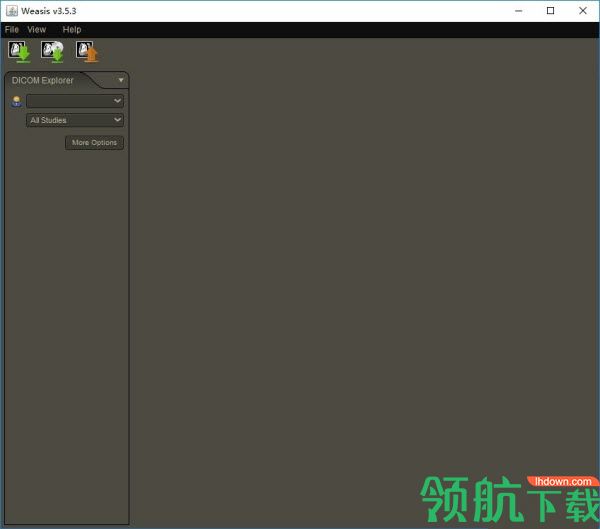
Task: Minimize the Weasis window
Action: (518, 11)
